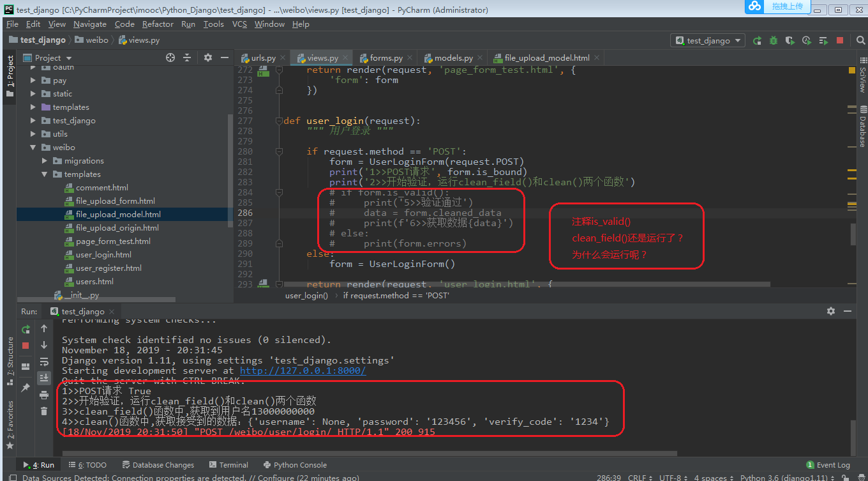Launch the profiler run icon

tap(807, 40)
